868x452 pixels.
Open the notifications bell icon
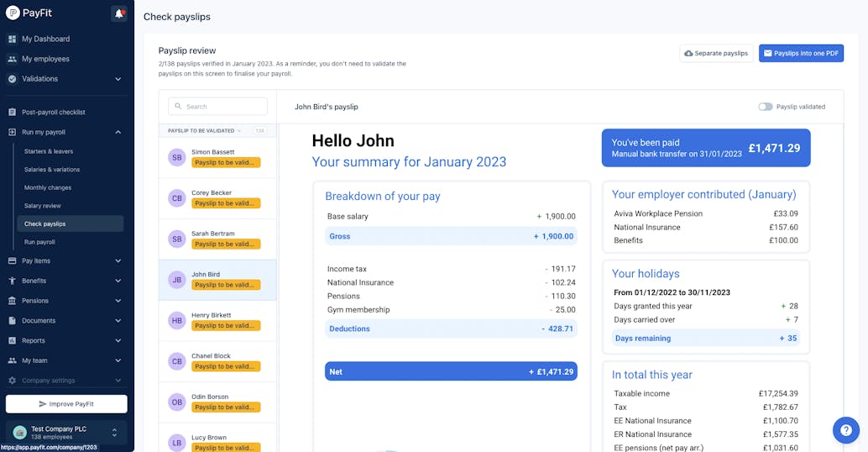click(118, 13)
